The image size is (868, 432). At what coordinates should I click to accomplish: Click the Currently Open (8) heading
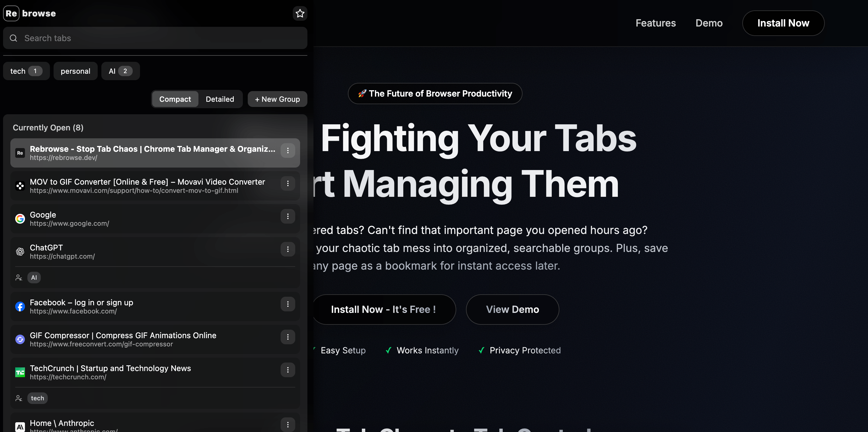48,127
